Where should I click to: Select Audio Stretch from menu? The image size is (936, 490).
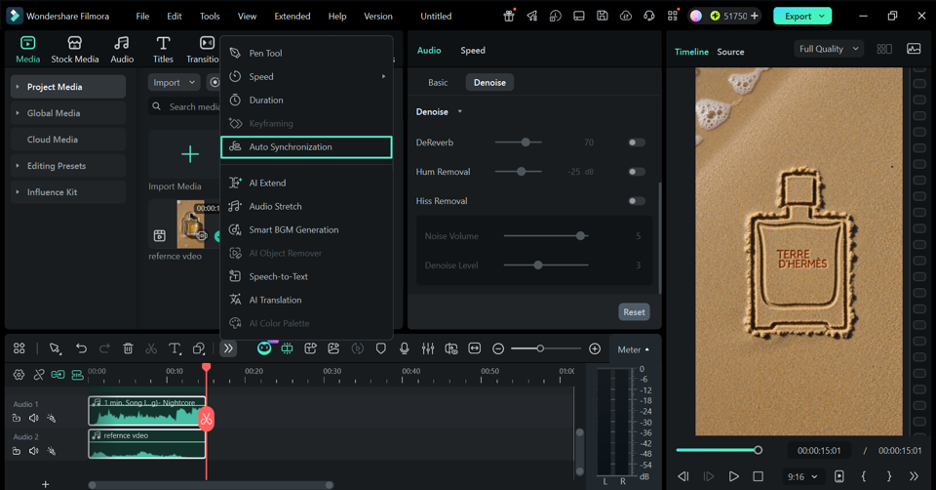coord(306,207)
